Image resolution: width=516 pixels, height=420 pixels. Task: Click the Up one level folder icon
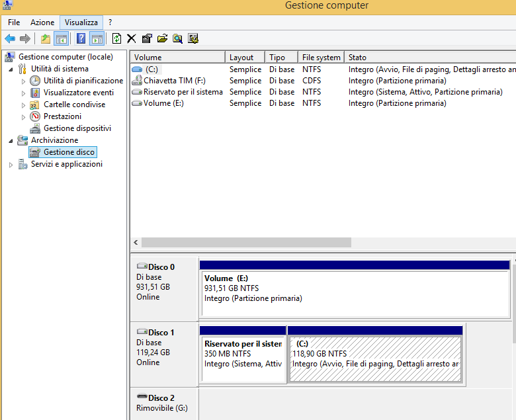pyautogui.click(x=46, y=38)
